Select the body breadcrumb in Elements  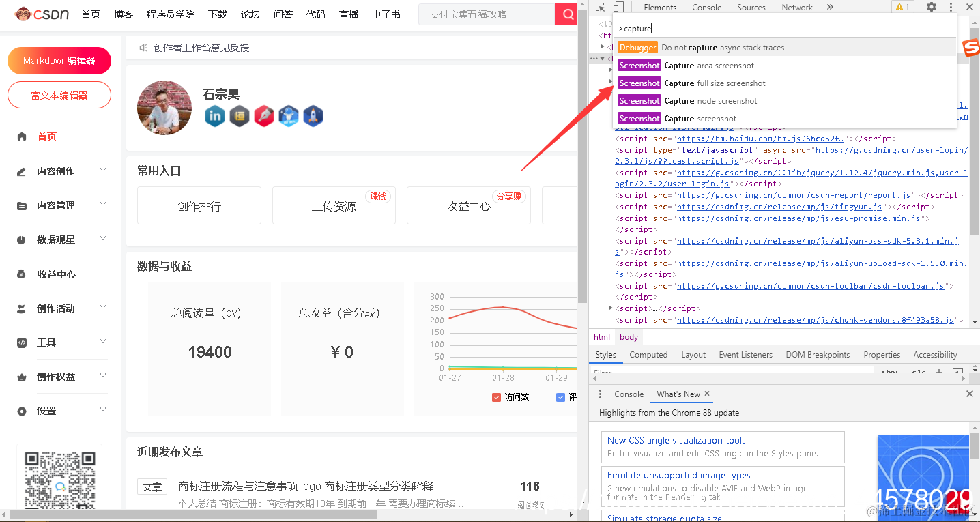tap(629, 337)
